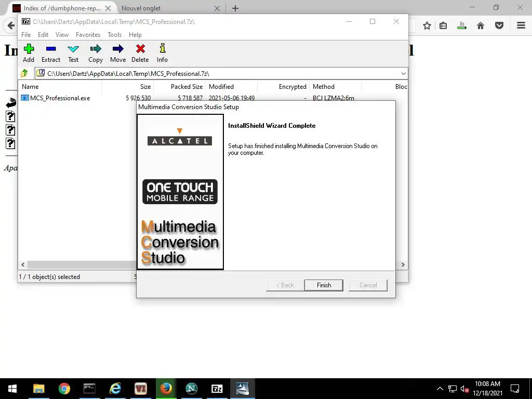The width and height of the screenshot is (532, 399).
Task: Sort by the Modified column header
Action: (231, 87)
